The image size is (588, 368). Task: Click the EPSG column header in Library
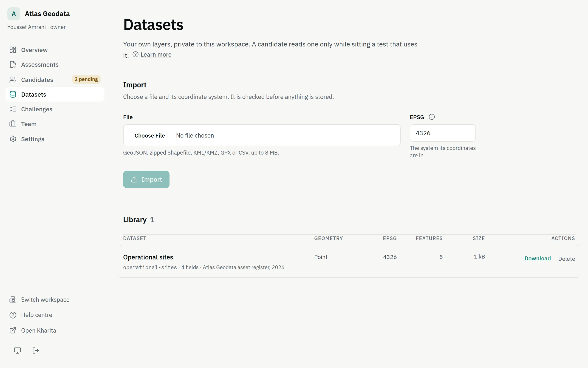pos(390,238)
